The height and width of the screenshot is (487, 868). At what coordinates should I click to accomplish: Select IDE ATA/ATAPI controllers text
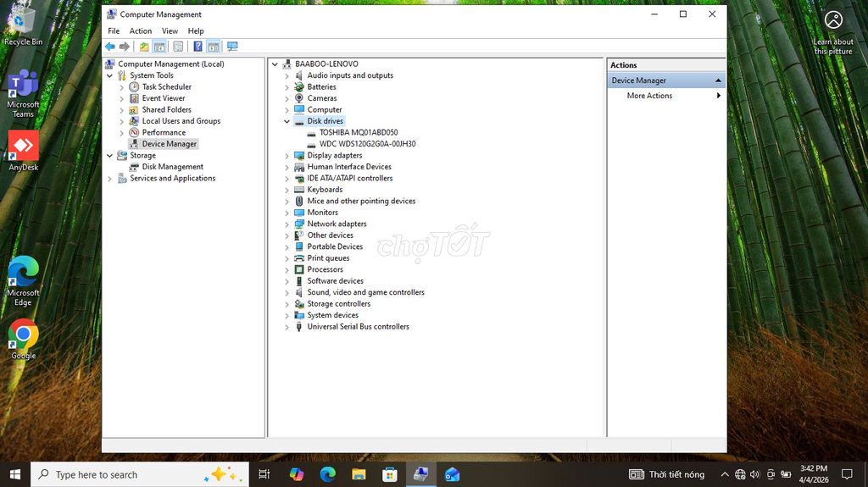coord(350,178)
